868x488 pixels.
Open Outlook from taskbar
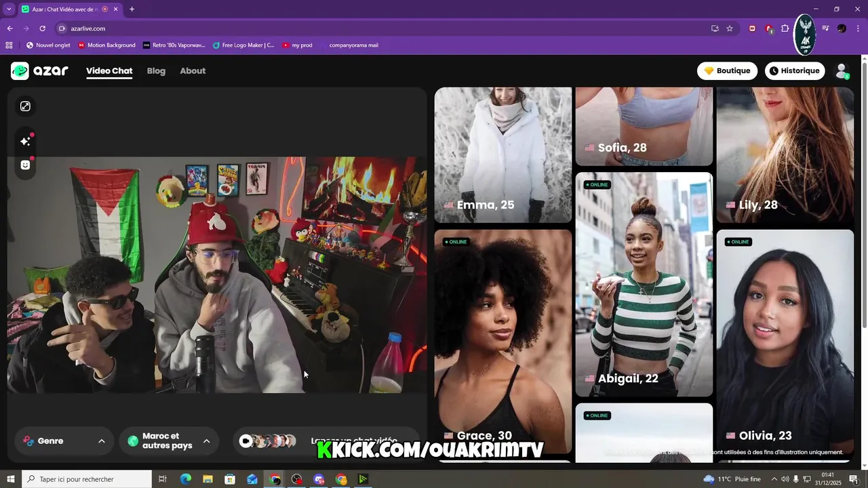click(252, 479)
